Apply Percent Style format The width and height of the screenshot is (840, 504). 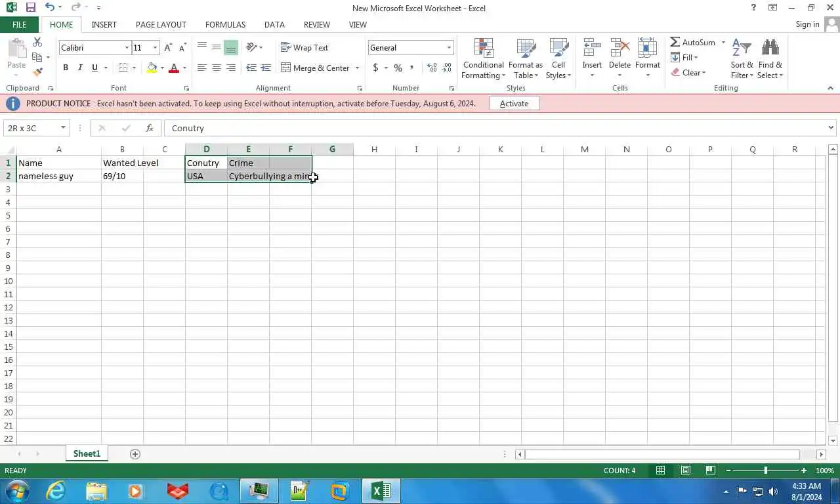coord(398,68)
